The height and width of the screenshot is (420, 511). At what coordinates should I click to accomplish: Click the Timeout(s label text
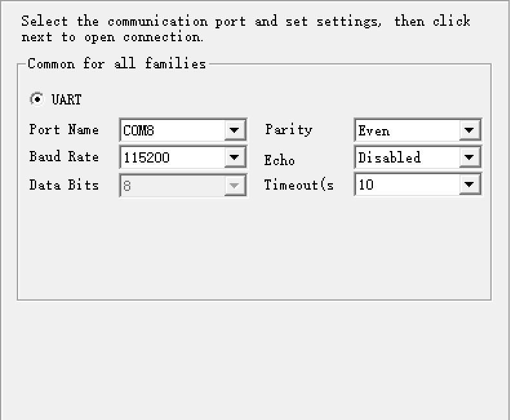(x=299, y=185)
